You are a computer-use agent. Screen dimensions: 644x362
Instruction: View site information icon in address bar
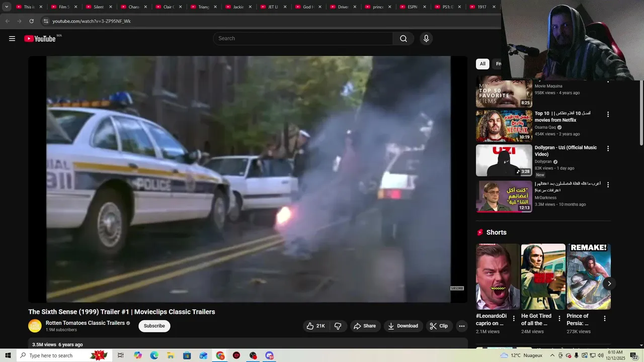(x=45, y=21)
